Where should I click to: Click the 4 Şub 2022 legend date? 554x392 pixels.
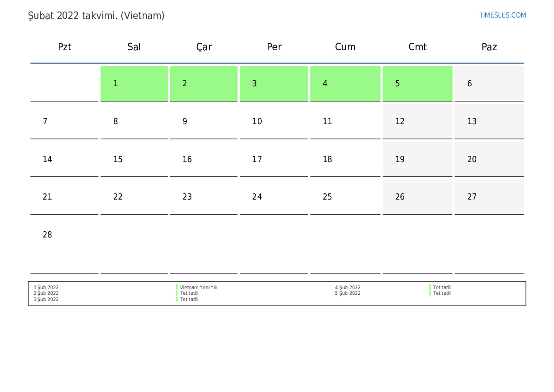[x=348, y=287]
